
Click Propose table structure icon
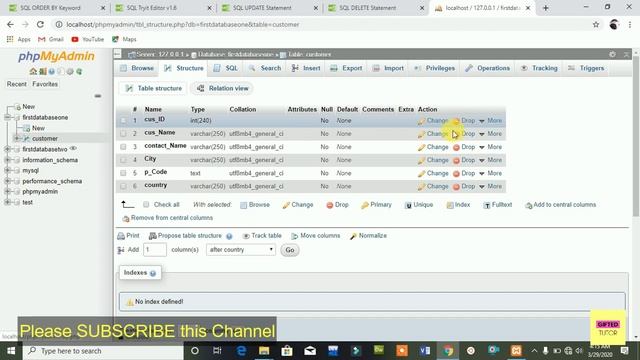[x=153, y=236]
